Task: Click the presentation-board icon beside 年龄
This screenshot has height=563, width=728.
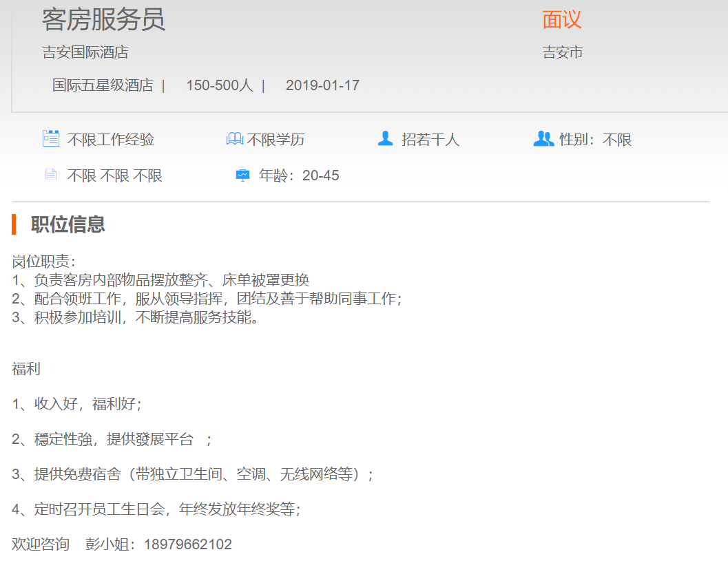Action: coord(242,176)
